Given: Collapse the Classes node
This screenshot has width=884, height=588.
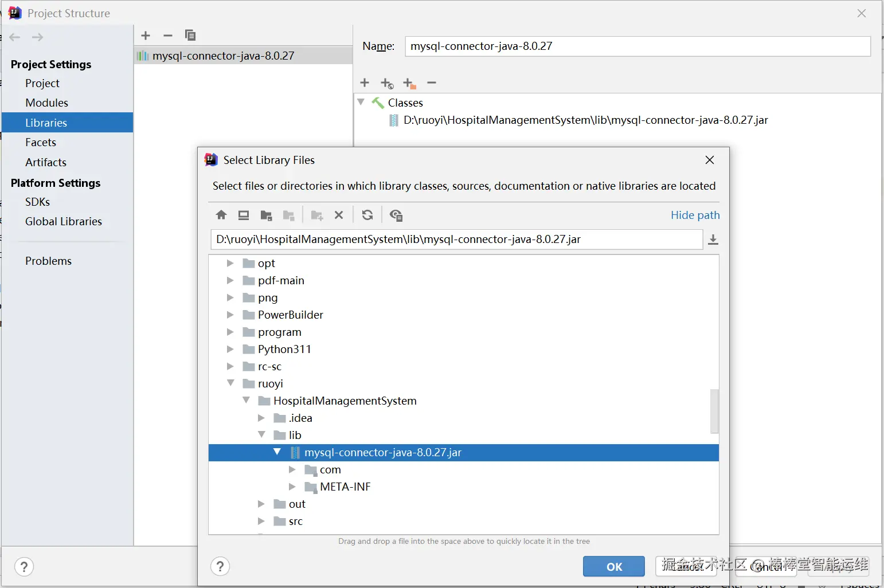Looking at the screenshot, I should click(361, 102).
